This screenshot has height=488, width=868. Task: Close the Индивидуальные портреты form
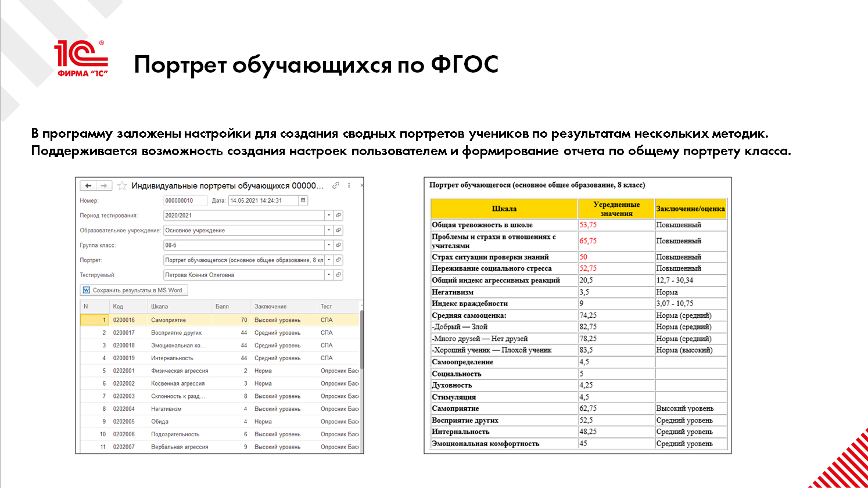362,185
